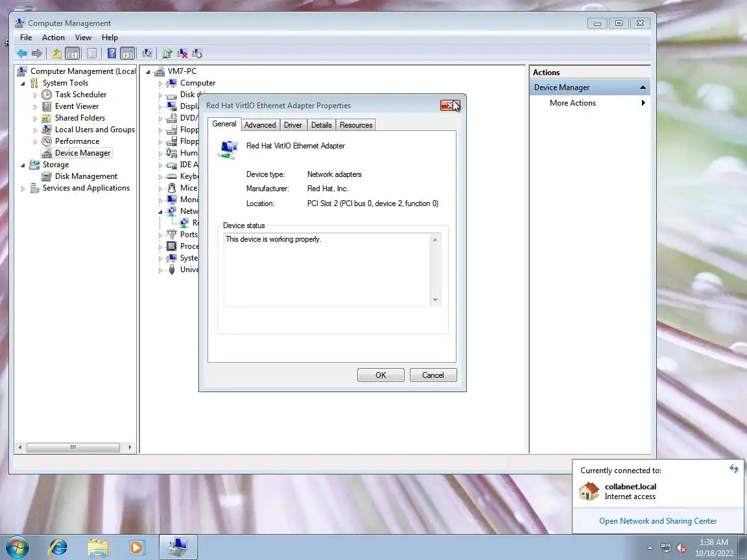Screen dimensions: 747x560
Task: Select Task Scheduler in console tree
Action: click(80, 94)
